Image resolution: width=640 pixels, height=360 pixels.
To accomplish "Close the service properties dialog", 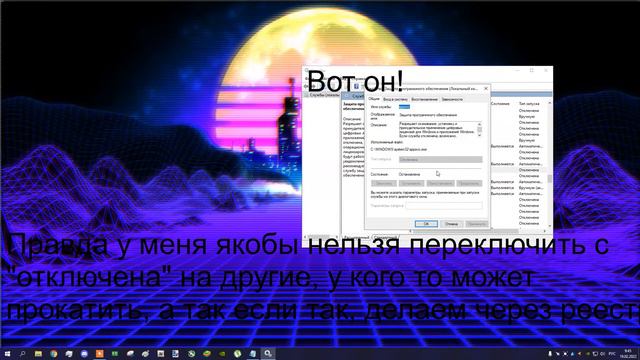I will click(486, 88).
